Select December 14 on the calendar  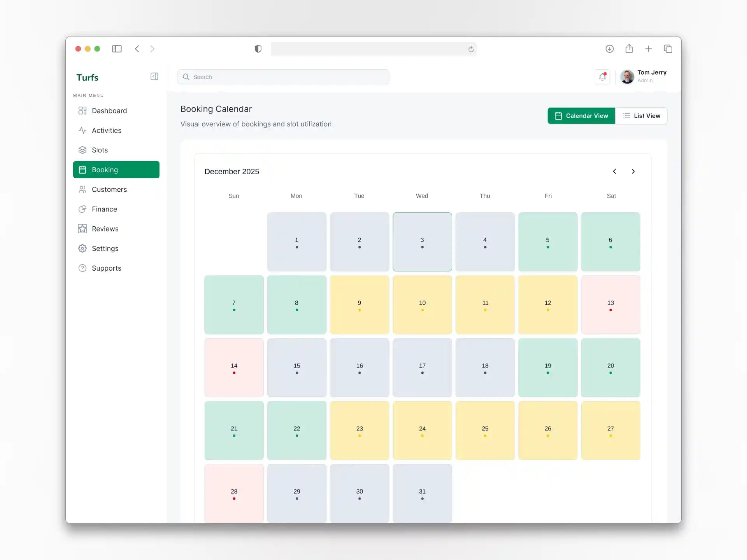pos(234,367)
